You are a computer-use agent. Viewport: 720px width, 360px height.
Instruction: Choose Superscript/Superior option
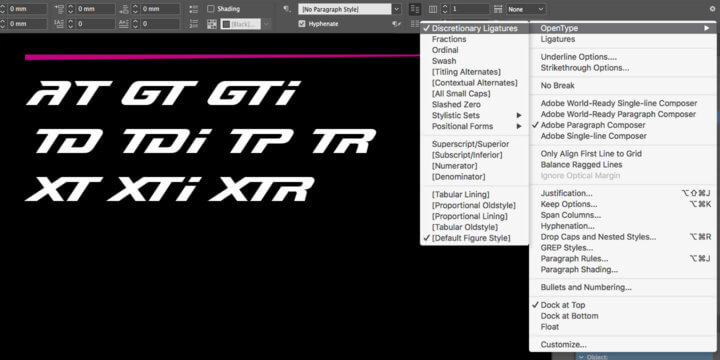coord(474,144)
